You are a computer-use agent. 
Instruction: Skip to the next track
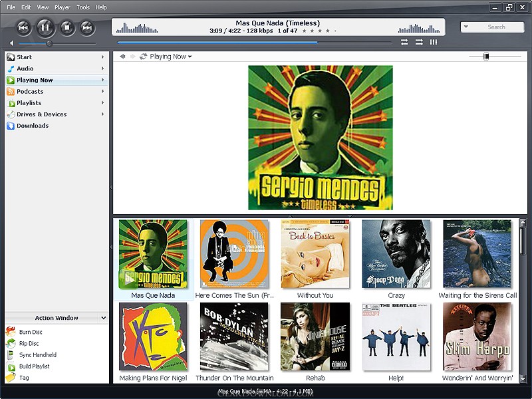click(x=87, y=27)
